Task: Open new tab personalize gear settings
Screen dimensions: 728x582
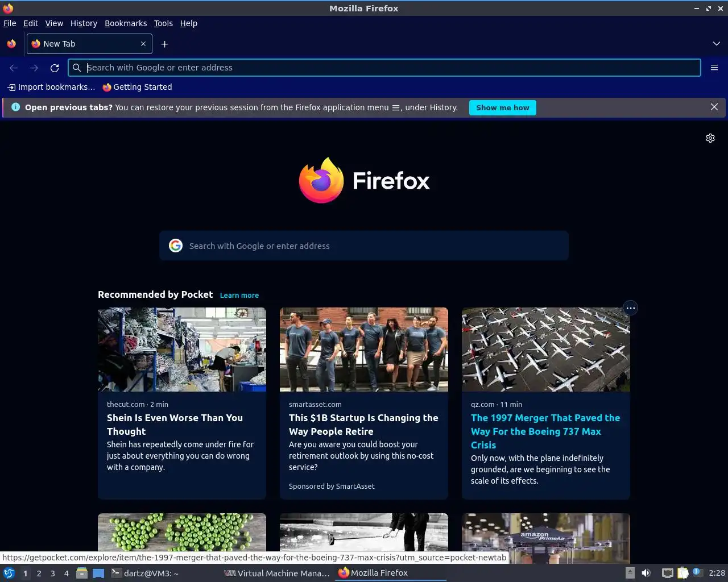Action: pos(710,138)
